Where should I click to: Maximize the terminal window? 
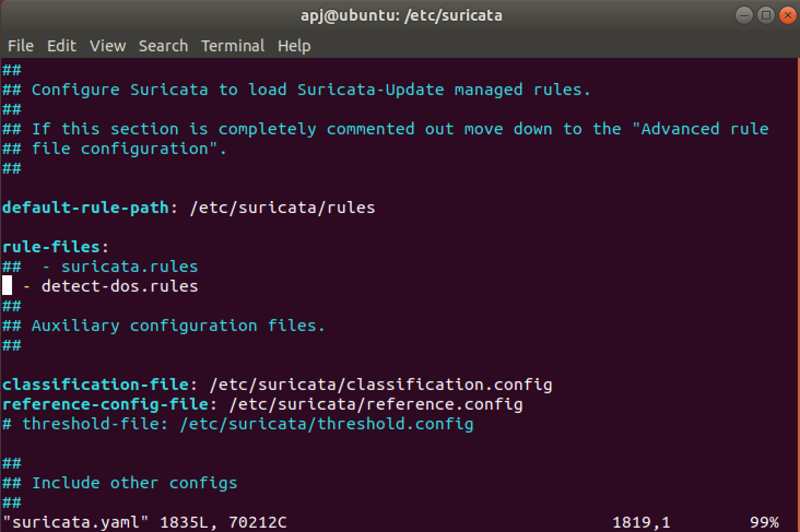tap(766, 15)
